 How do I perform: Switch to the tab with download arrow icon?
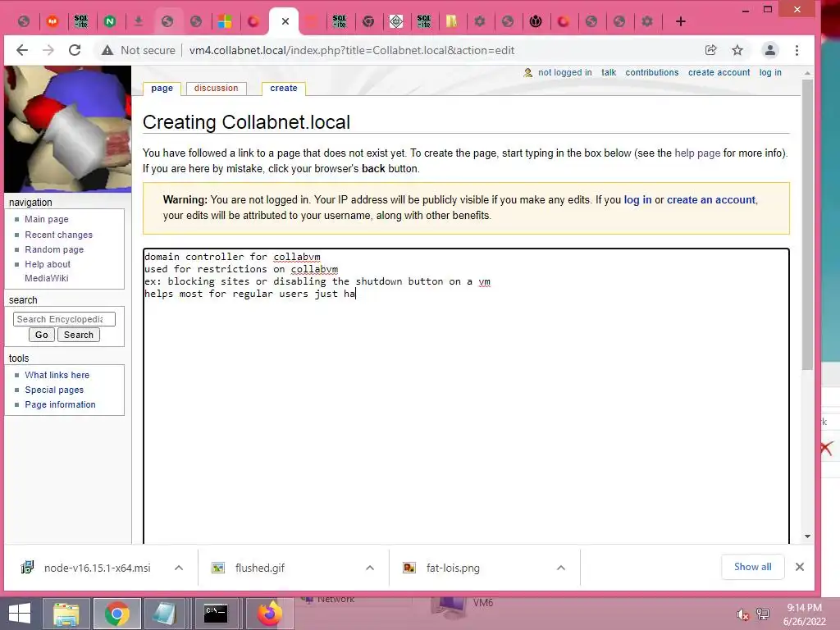138,21
